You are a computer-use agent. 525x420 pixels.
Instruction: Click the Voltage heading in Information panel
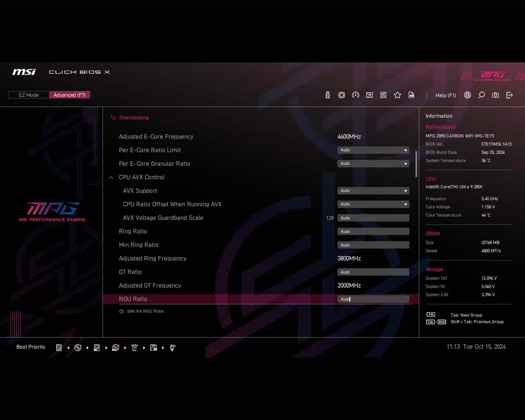(x=434, y=269)
